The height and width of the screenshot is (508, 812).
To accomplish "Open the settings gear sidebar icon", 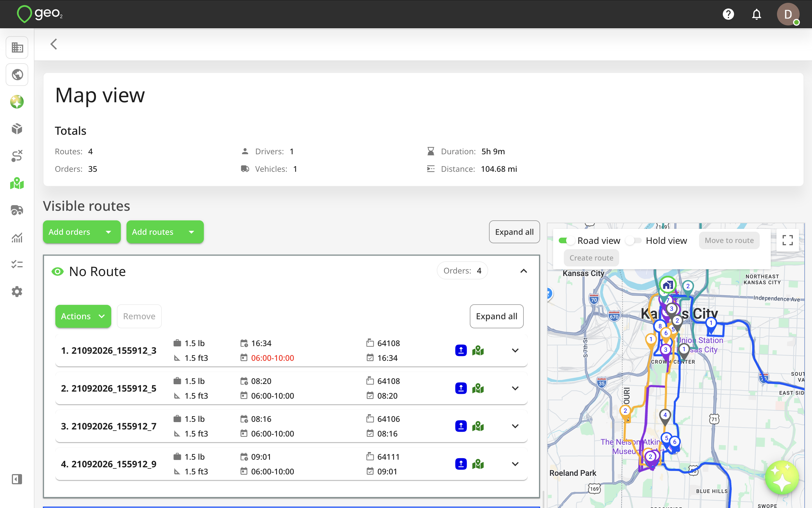I will 17,292.
